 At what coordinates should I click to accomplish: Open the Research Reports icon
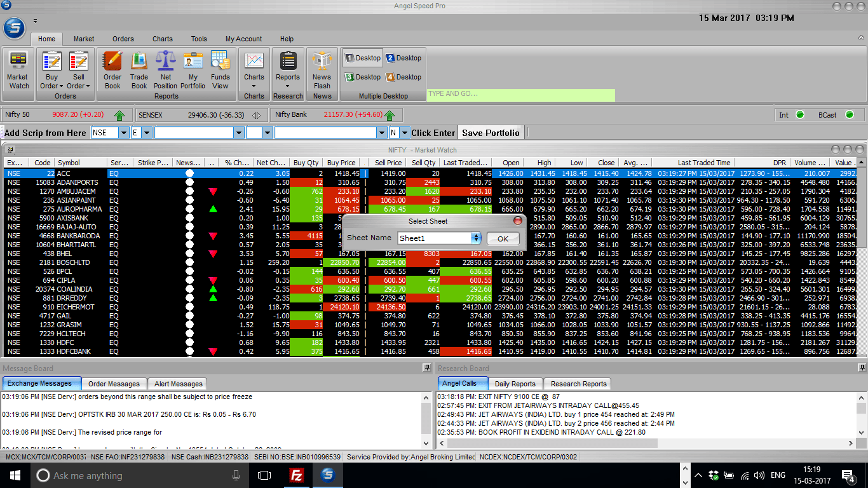pyautogui.click(x=288, y=62)
